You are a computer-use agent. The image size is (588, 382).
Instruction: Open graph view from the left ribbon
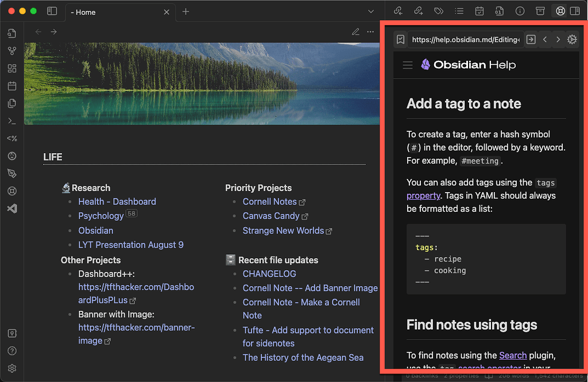click(12, 50)
